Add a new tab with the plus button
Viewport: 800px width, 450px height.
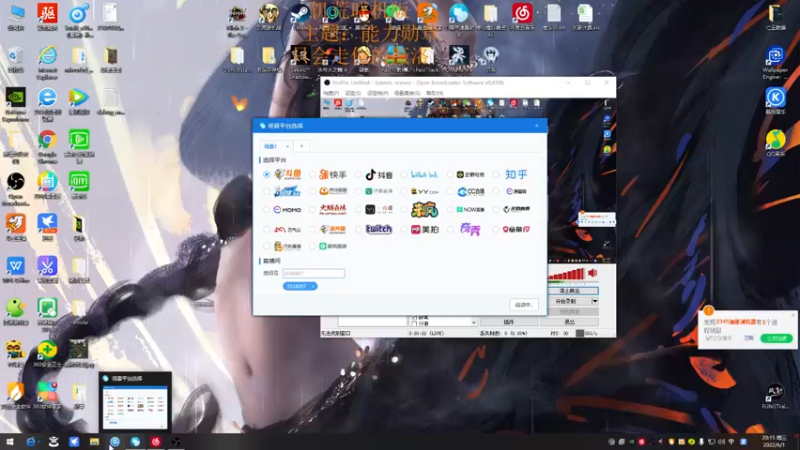[302, 146]
